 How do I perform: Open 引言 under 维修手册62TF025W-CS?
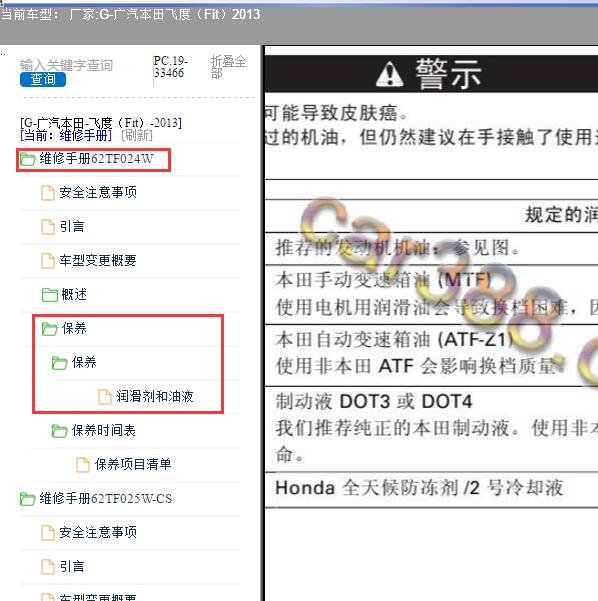pyautogui.click(x=72, y=567)
